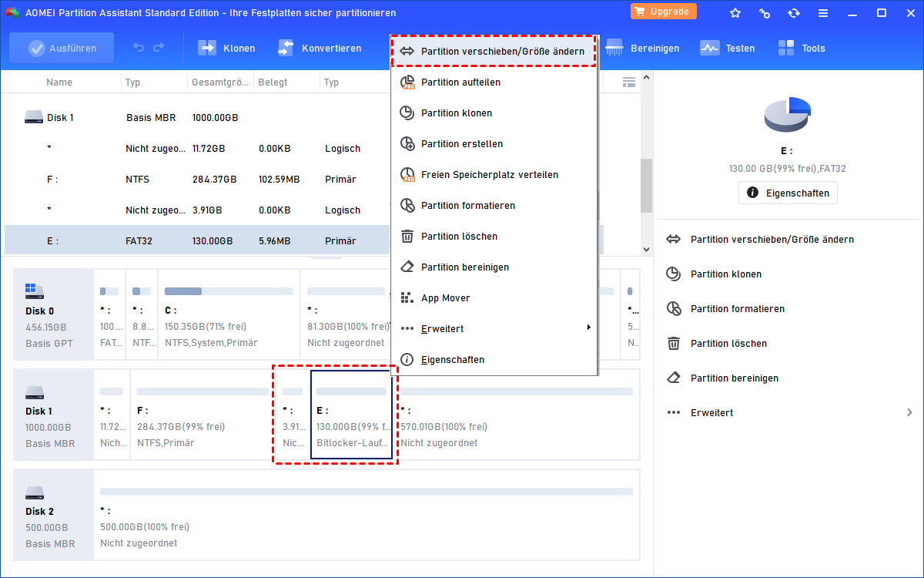The height and width of the screenshot is (578, 924).
Task: Click the Eigenschaften button in right panel
Action: coord(788,193)
